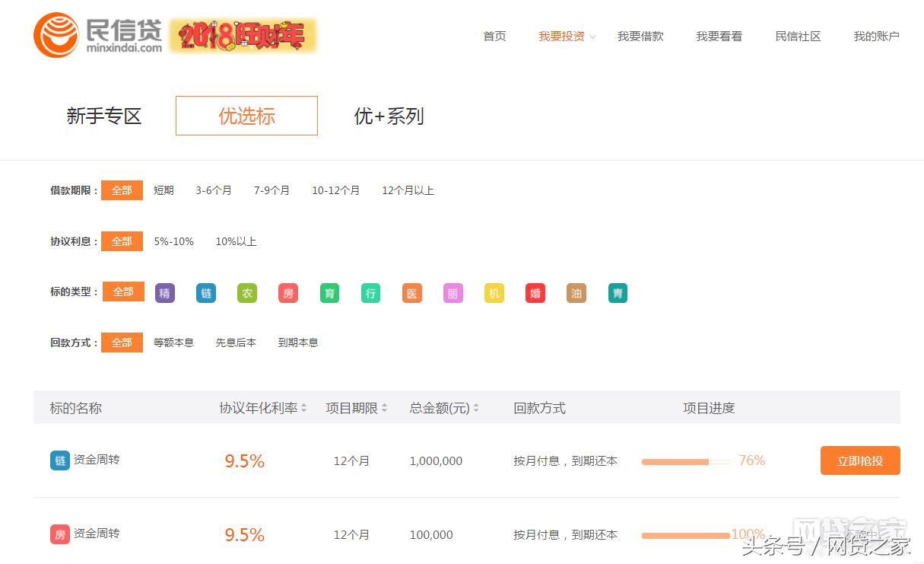Image resolution: width=924 pixels, height=564 pixels.
Task: Choose the green 行 project type icon
Action: point(370,292)
